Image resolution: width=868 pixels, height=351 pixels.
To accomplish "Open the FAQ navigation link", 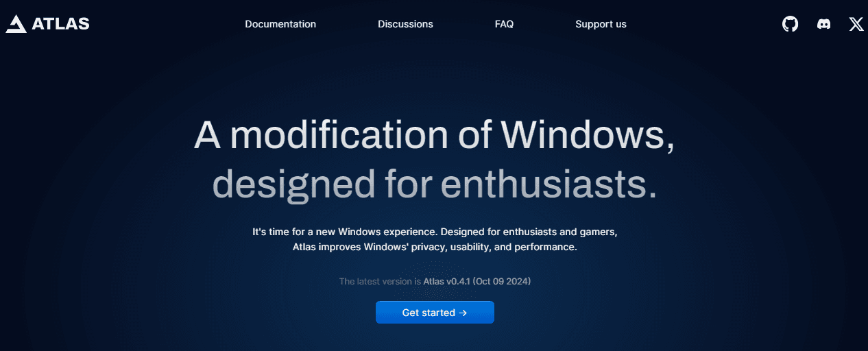I will click(504, 24).
